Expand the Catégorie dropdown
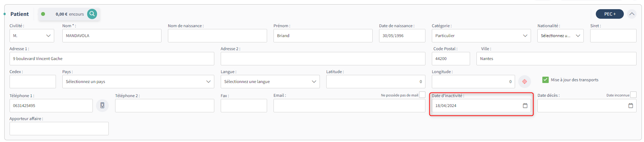Screen dimensions: 644x142 point(481,36)
